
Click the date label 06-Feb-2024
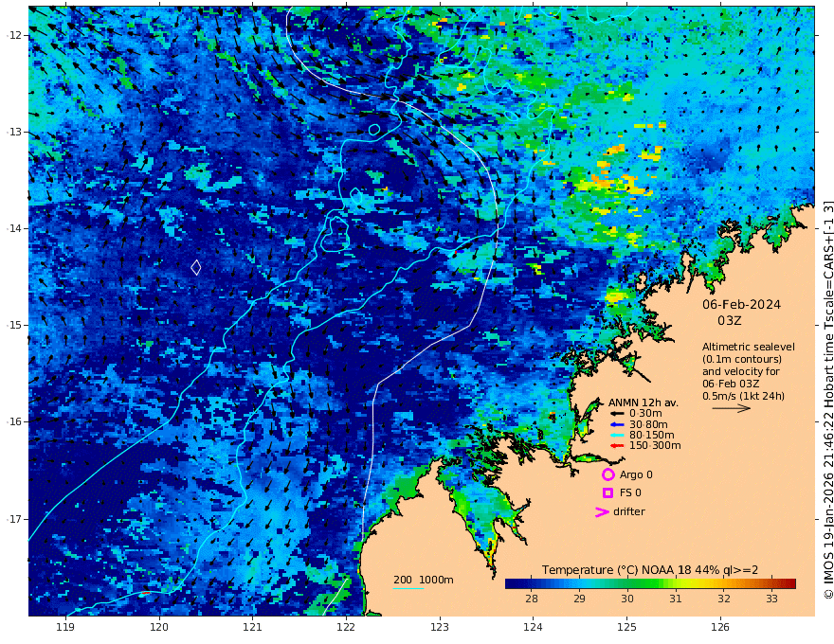741,304
